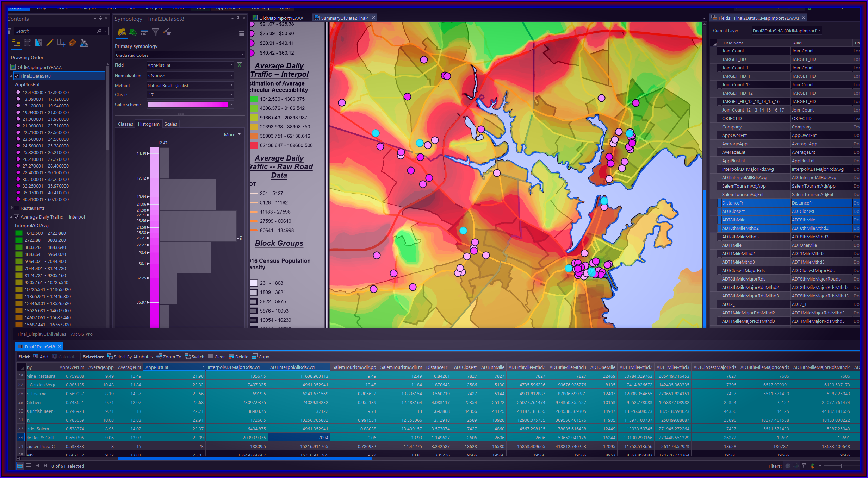This screenshot has width=868, height=478.
Task: Open Primary symbology Graduated Colors dropdown
Action: (x=180, y=55)
